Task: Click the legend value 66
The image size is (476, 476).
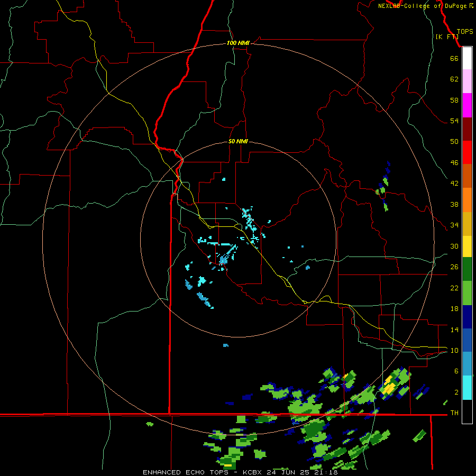Action: pos(454,58)
